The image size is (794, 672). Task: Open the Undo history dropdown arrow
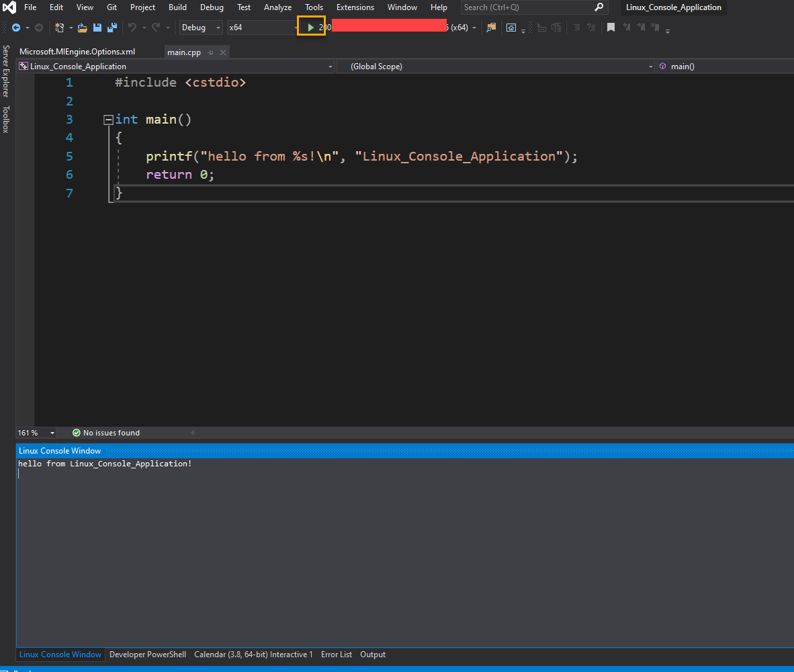(144, 28)
